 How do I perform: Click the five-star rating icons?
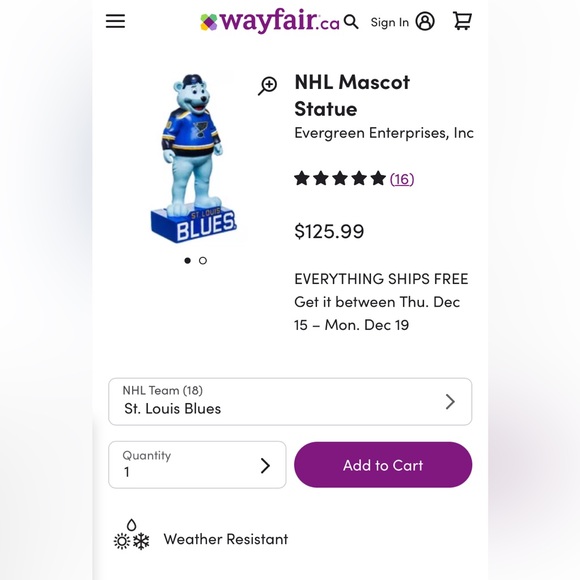(x=340, y=179)
